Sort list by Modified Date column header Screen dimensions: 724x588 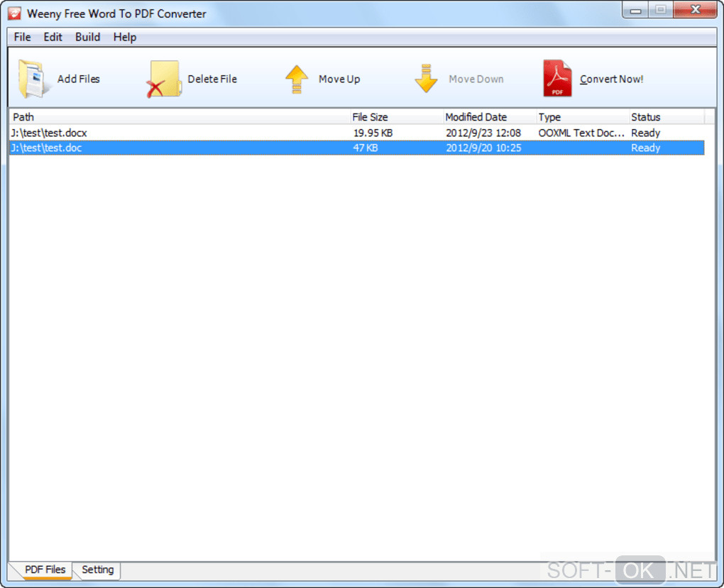pyautogui.click(x=490, y=117)
